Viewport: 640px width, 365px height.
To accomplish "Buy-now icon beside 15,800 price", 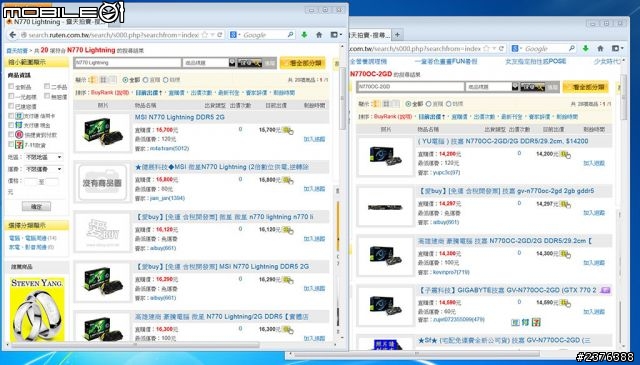I will (x=288, y=180).
